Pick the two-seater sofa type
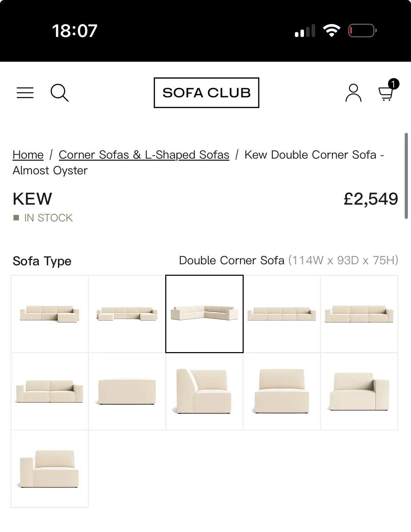The width and height of the screenshot is (411, 532). click(x=50, y=391)
